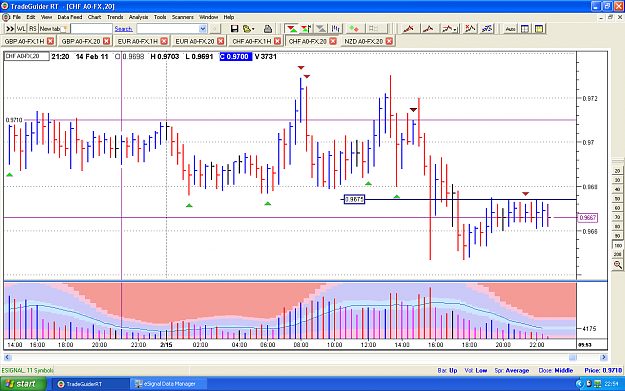Viewport: 625px width, 391px height.
Task: Close the CHF A0-FX,20 tab
Action: coord(333,41)
